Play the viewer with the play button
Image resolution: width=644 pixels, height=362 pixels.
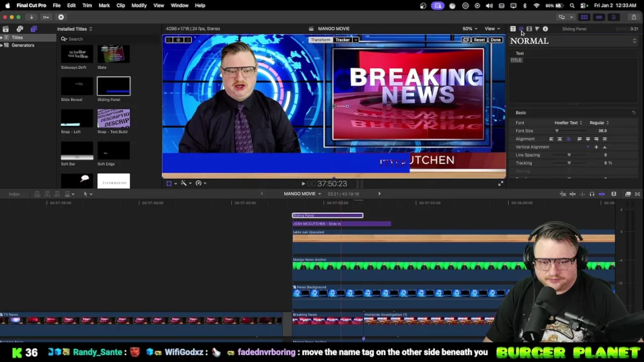303,184
